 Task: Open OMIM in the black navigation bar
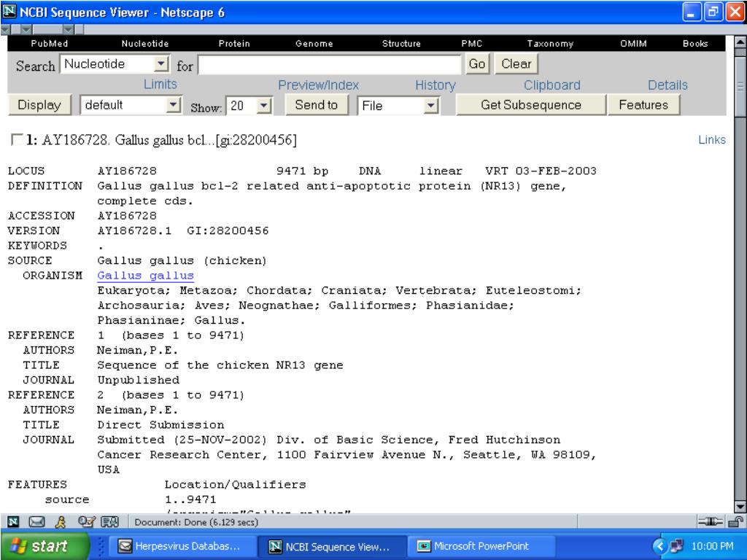(633, 43)
